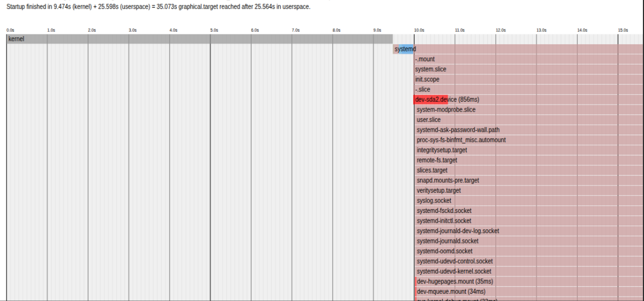Click the gray kernel bar label
This screenshot has width=644, height=301.
[16, 39]
